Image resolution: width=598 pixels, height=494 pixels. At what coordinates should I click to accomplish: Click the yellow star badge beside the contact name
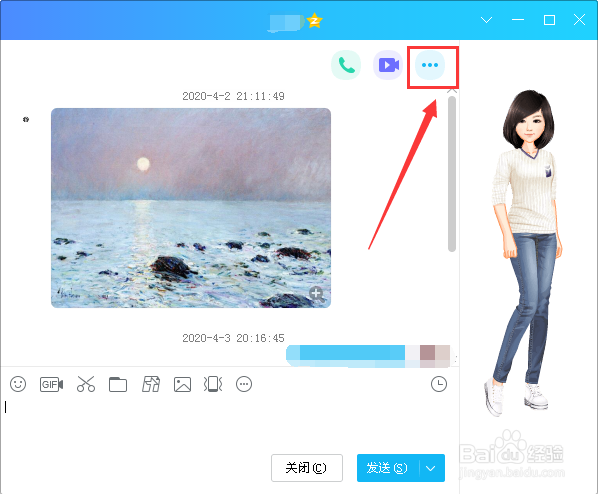(314, 20)
